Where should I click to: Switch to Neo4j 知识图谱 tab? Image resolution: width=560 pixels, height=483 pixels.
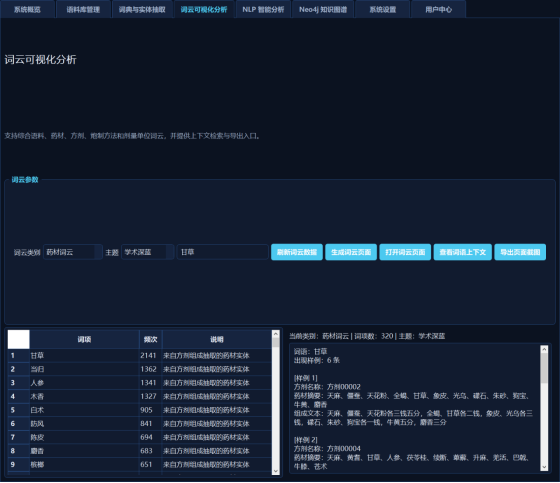[x=323, y=9]
